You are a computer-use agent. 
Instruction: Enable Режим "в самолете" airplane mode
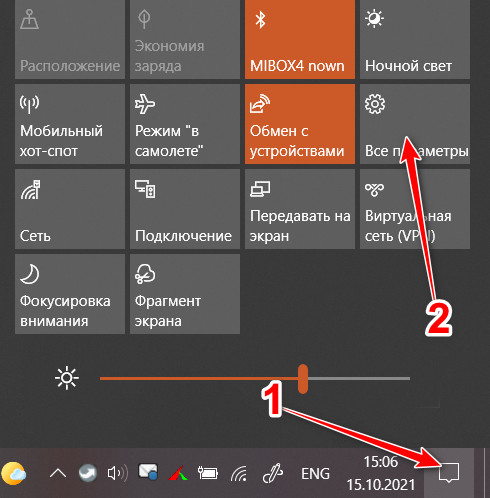(x=185, y=124)
